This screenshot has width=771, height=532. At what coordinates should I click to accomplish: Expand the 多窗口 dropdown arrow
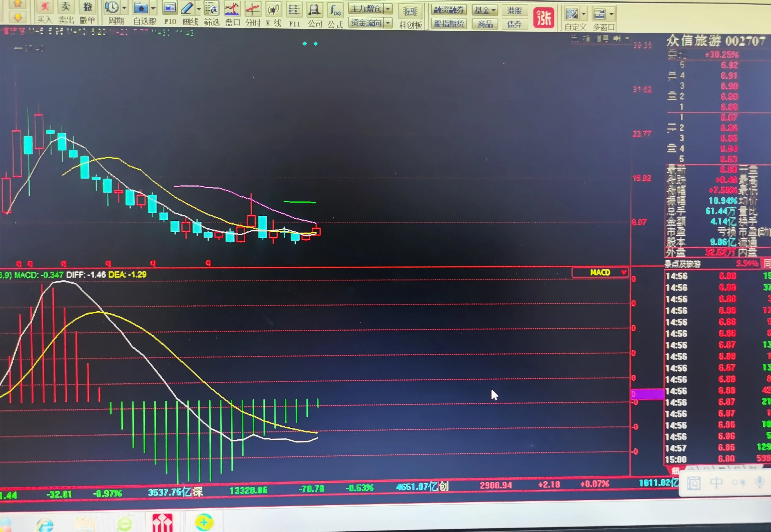tap(611, 15)
